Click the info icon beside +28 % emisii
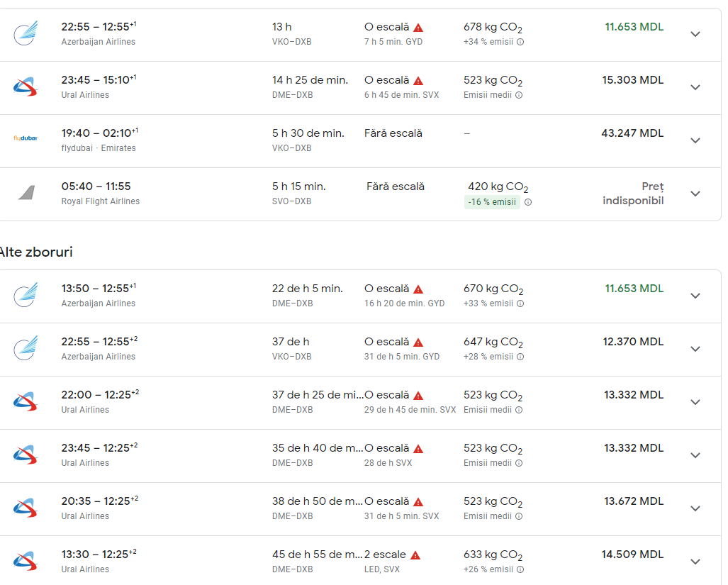Viewport: 728px width, 585px height. click(x=520, y=357)
